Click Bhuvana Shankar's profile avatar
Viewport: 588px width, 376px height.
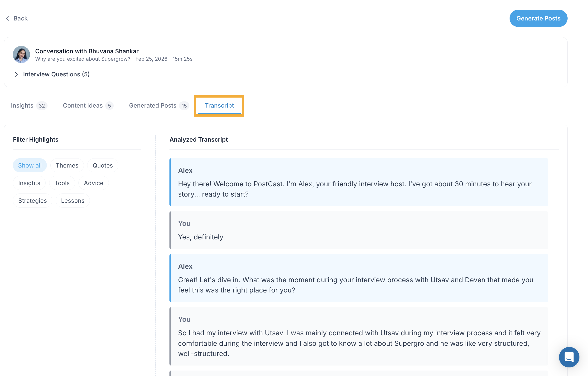[21, 54]
